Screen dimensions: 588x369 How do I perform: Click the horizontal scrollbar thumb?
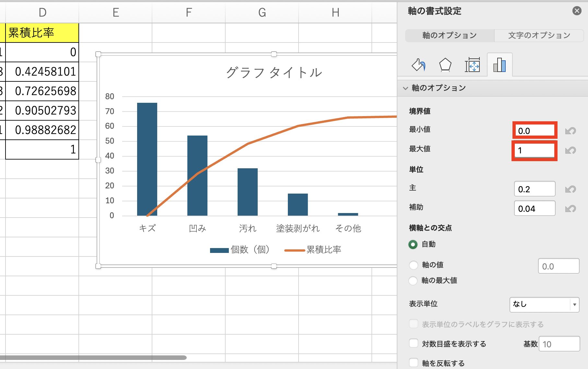tap(93, 358)
